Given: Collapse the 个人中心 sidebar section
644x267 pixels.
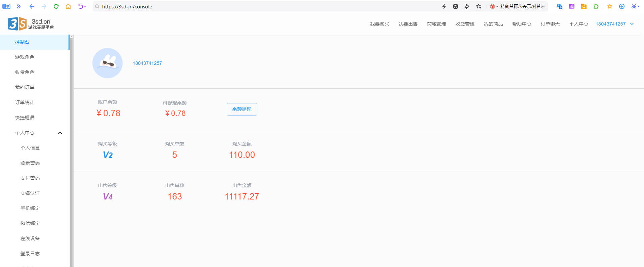Looking at the screenshot, I should (x=60, y=133).
